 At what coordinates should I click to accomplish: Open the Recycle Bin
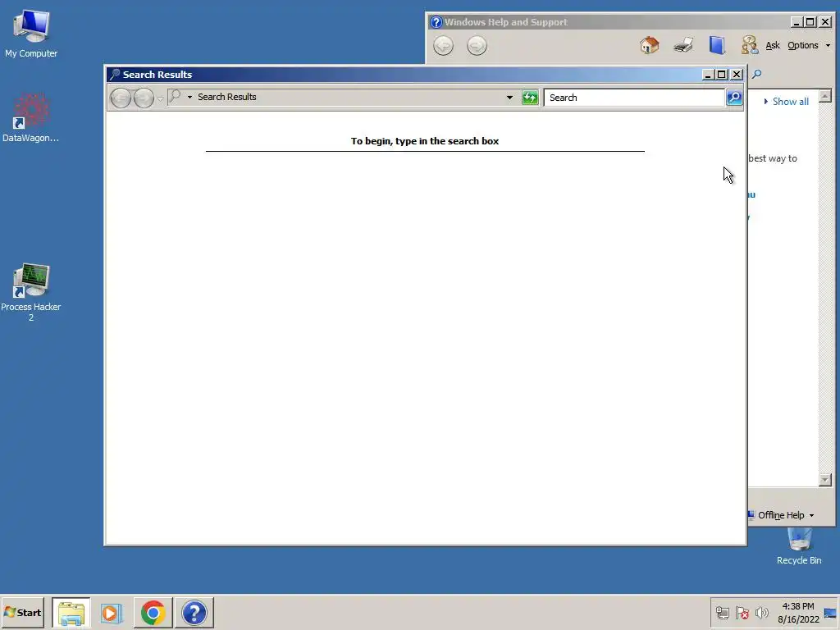pyautogui.click(x=799, y=546)
